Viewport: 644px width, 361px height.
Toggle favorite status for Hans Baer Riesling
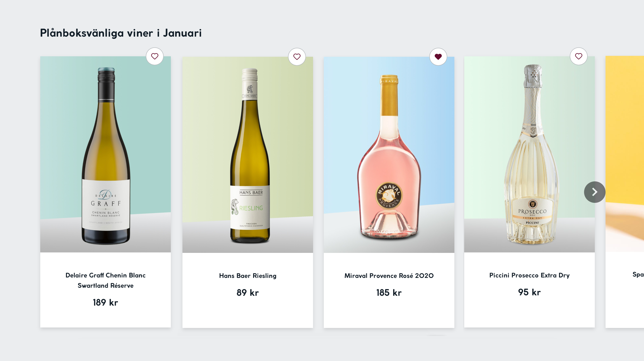[x=297, y=57]
